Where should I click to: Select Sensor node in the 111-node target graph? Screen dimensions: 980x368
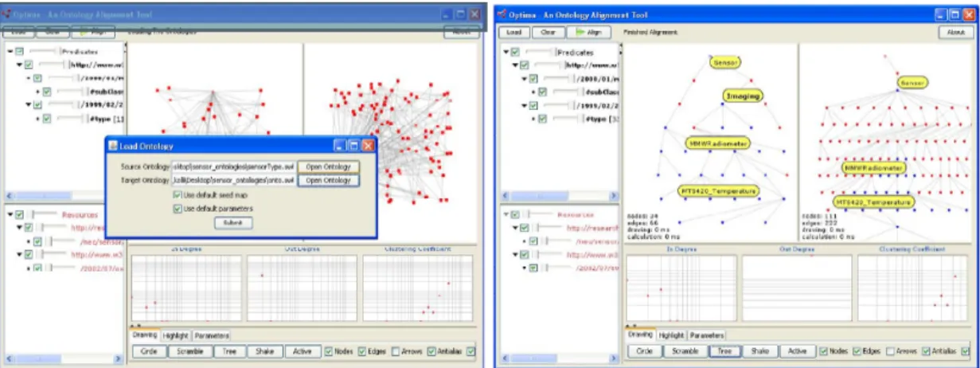[x=912, y=82]
